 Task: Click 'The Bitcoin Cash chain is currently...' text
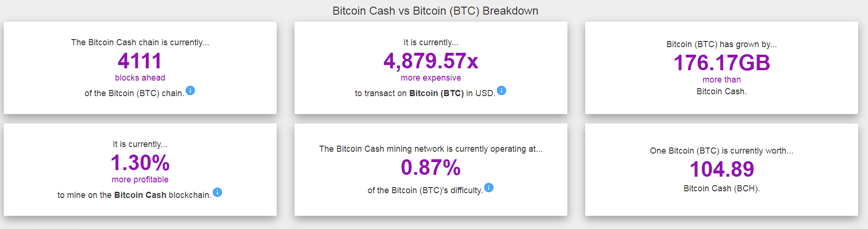click(x=140, y=42)
